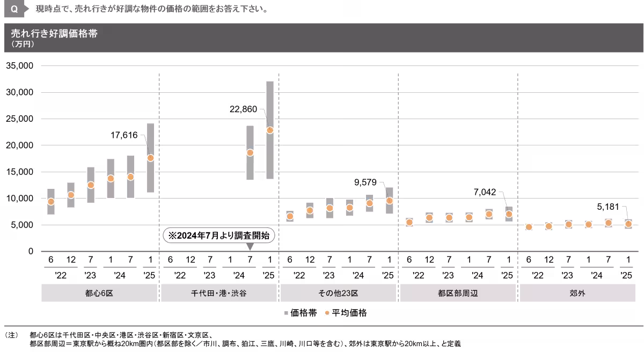Image resolution: width=644 pixels, height=352 pixels.
Task: Click the last orange marker in 郊外
Action: point(628,224)
